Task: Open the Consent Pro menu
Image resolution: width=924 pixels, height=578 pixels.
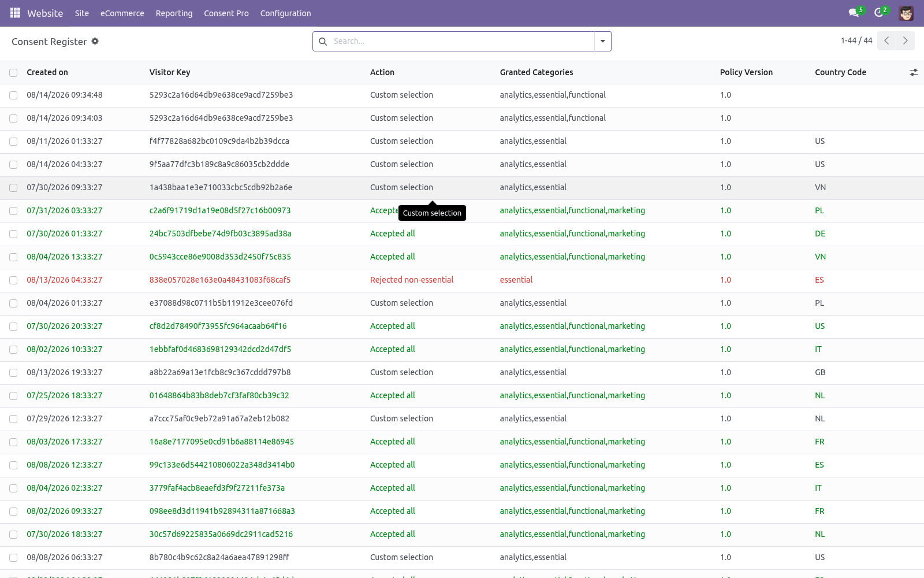Action: pyautogui.click(x=226, y=13)
